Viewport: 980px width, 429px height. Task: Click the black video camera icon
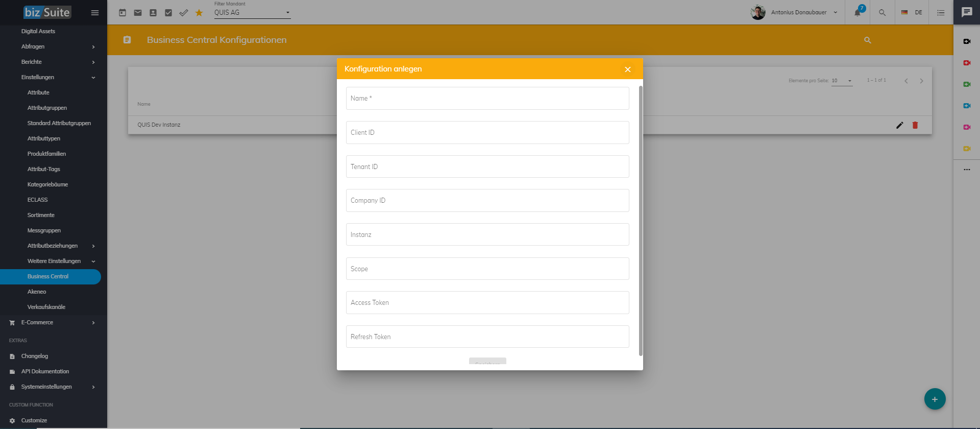(x=967, y=41)
